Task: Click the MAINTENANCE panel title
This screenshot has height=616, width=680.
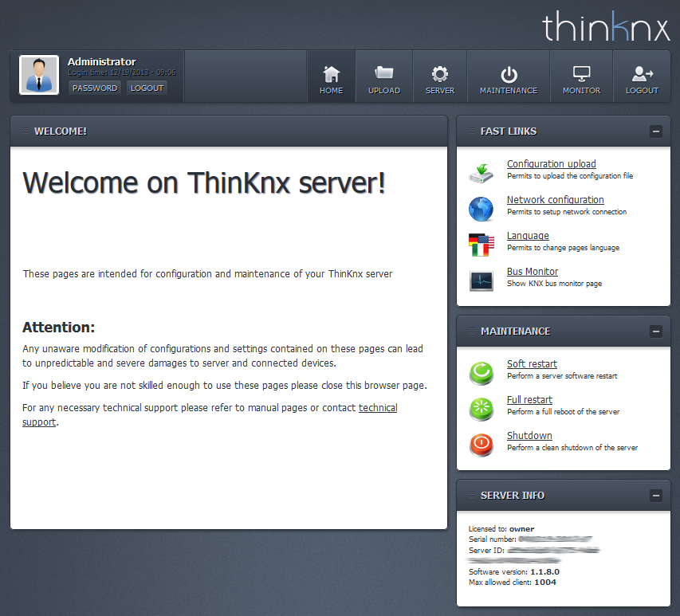Action: point(515,332)
